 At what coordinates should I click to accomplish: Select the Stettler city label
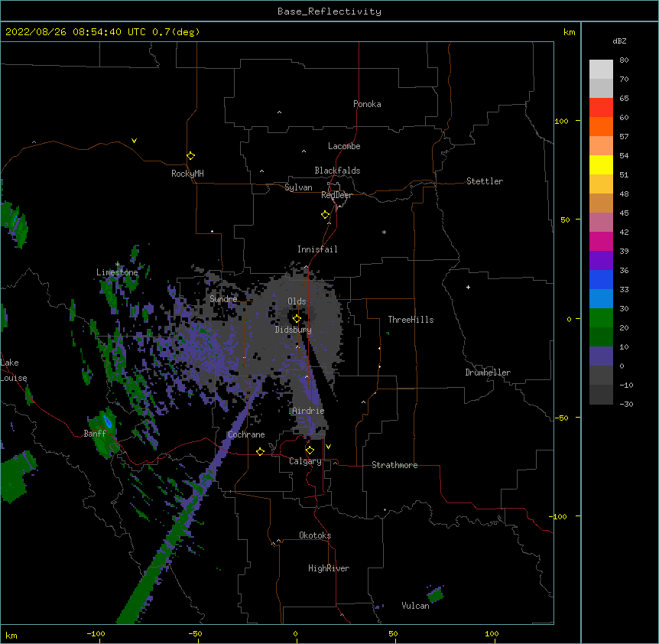[x=485, y=181]
